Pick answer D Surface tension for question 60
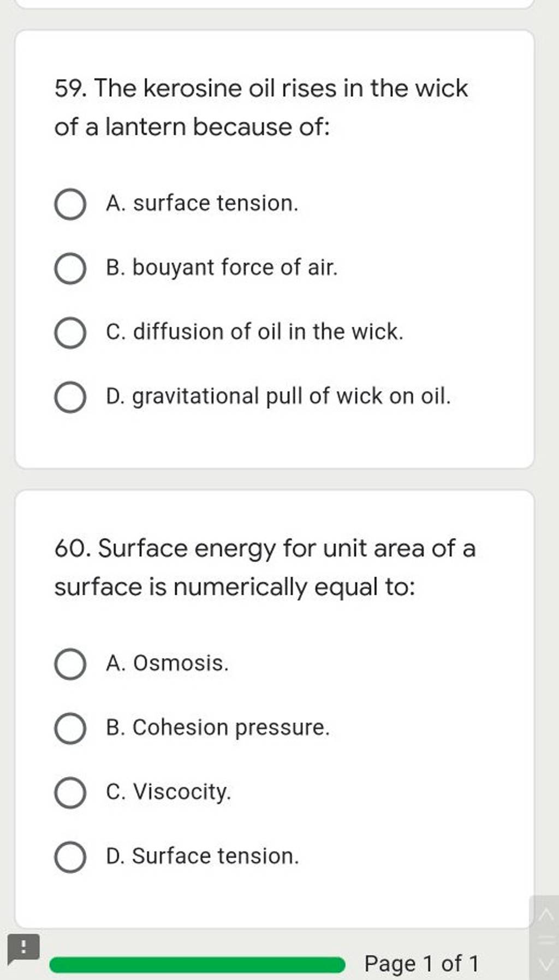The height and width of the screenshot is (980, 559). point(69,856)
